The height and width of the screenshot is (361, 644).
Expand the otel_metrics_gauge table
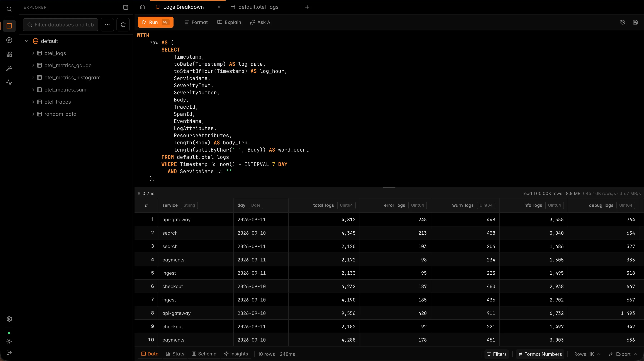[x=33, y=65]
